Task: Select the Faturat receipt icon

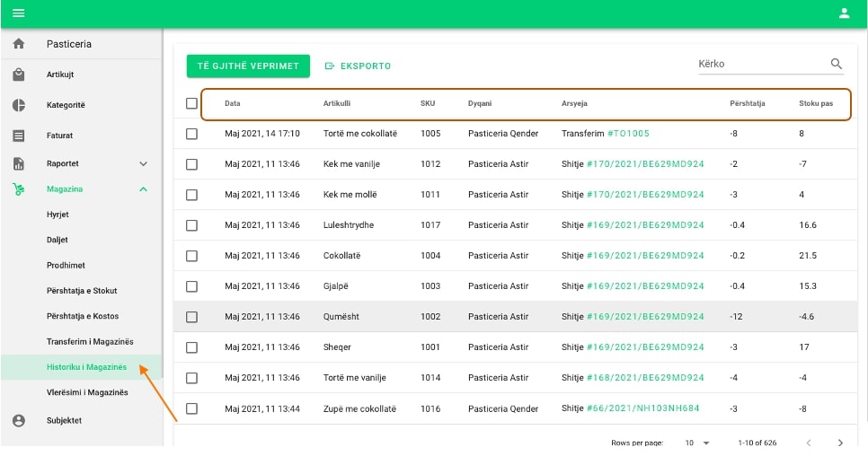Action: [x=19, y=136]
